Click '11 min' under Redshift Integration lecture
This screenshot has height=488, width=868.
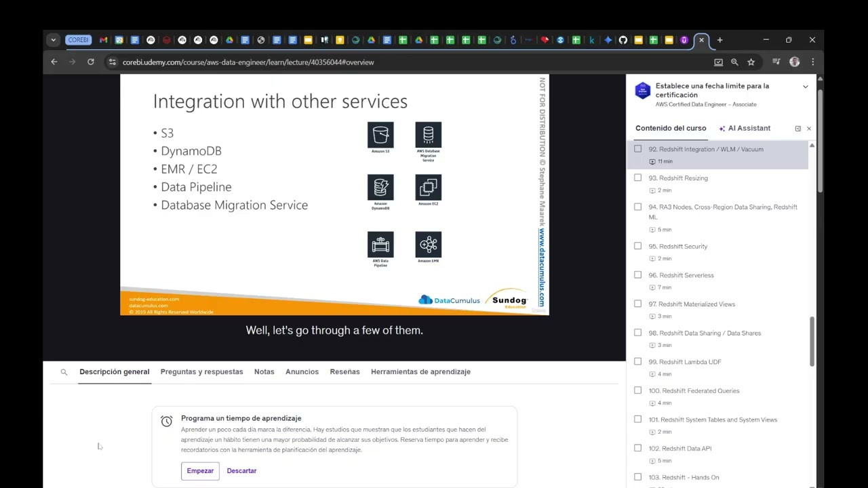[x=665, y=161]
